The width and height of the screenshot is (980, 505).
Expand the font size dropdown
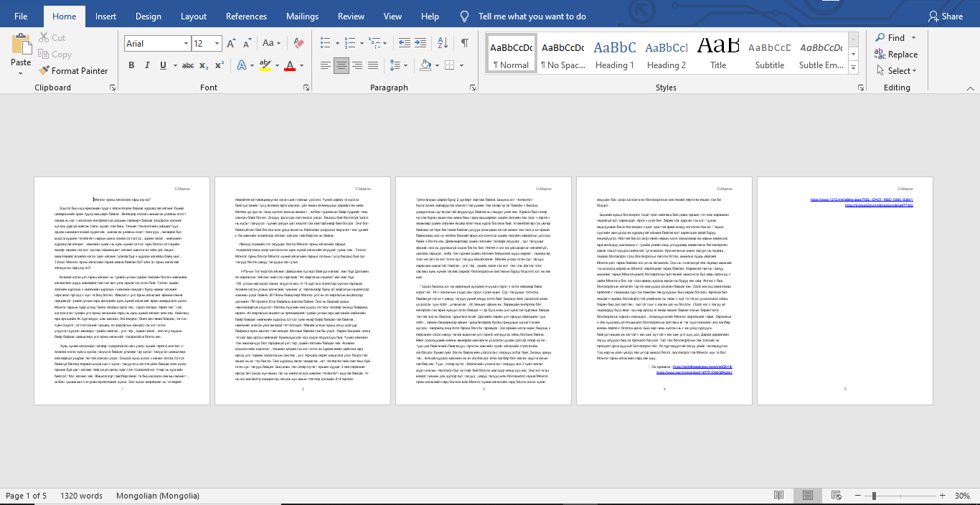tap(216, 44)
